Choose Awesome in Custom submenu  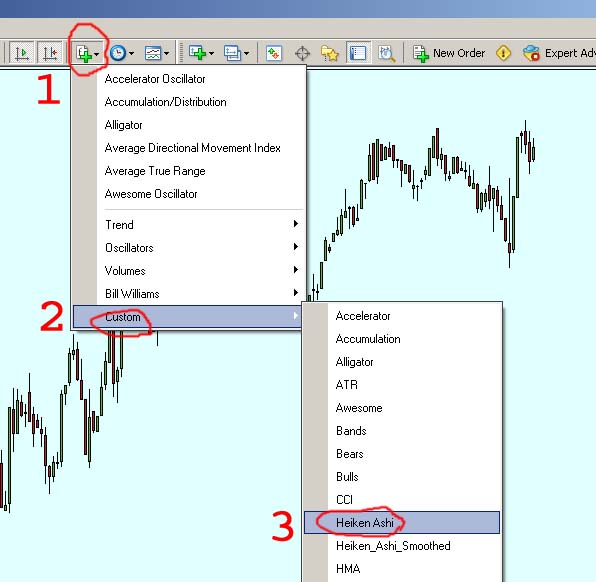click(402, 408)
